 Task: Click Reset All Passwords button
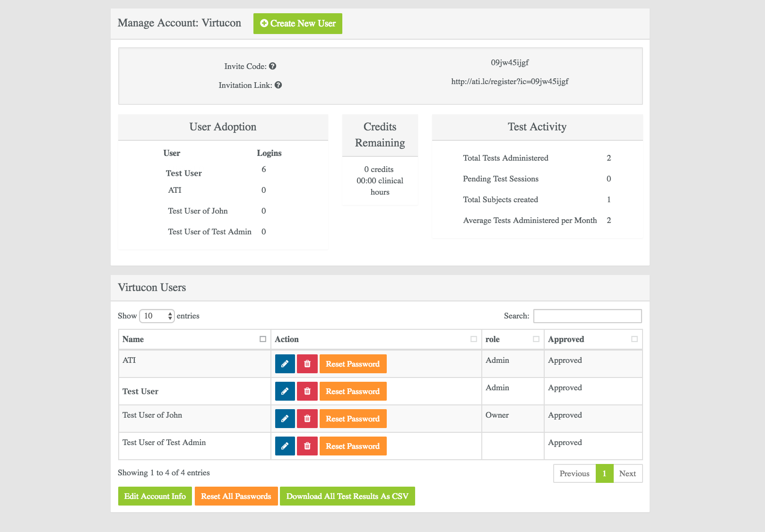tap(236, 496)
